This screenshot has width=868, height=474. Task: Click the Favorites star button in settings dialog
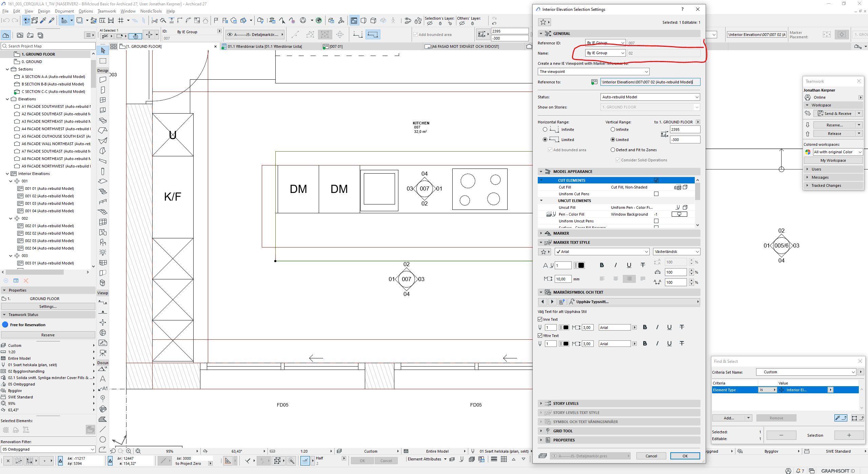point(543,22)
